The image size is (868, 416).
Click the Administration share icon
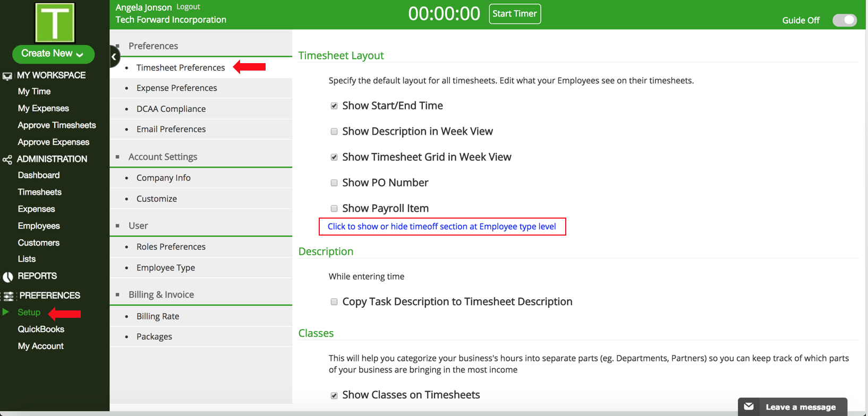pos(7,159)
